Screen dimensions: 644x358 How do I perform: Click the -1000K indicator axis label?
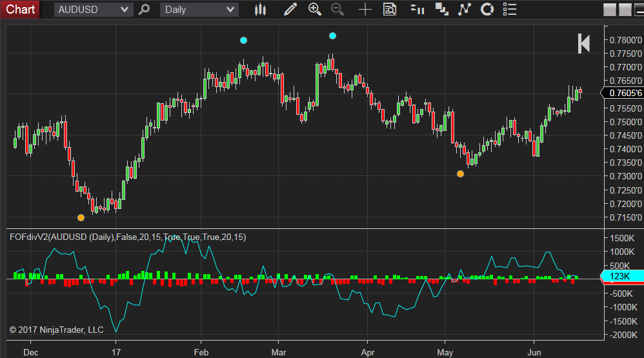point(623,307)
